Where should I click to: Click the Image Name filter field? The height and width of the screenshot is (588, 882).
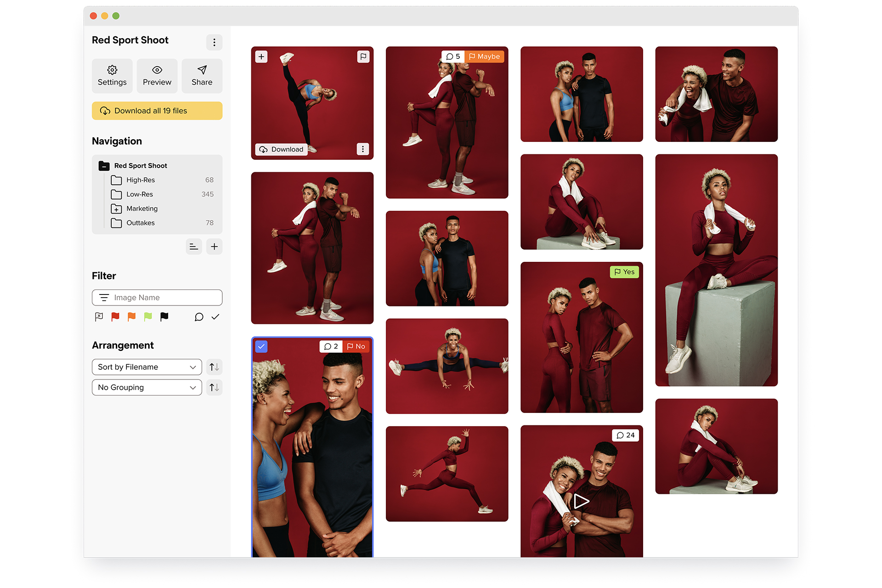[x=157, y=298]
